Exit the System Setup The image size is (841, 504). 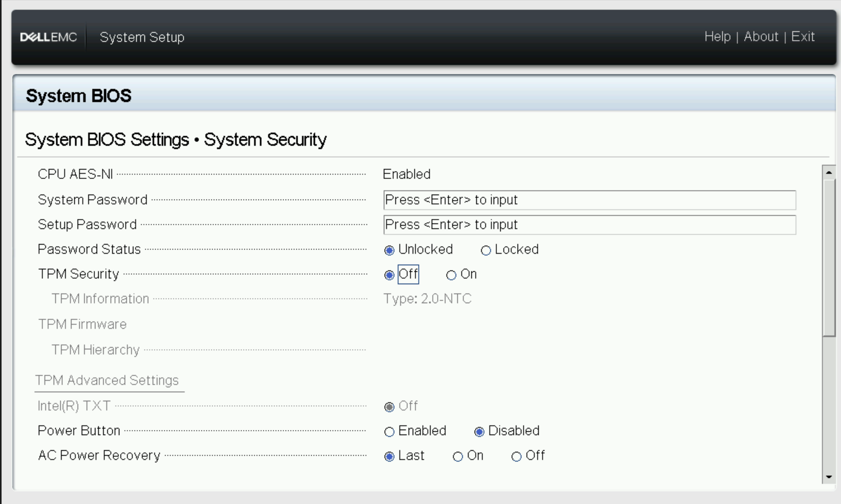tap(803, 36)
